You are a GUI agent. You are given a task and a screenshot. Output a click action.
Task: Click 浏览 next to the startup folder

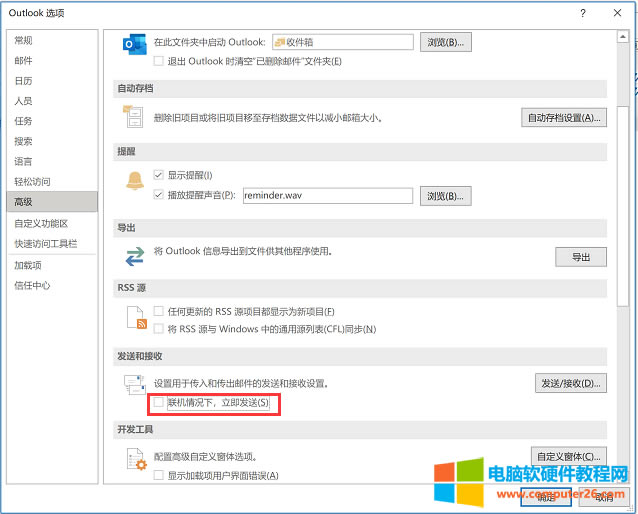coord(446,42)
